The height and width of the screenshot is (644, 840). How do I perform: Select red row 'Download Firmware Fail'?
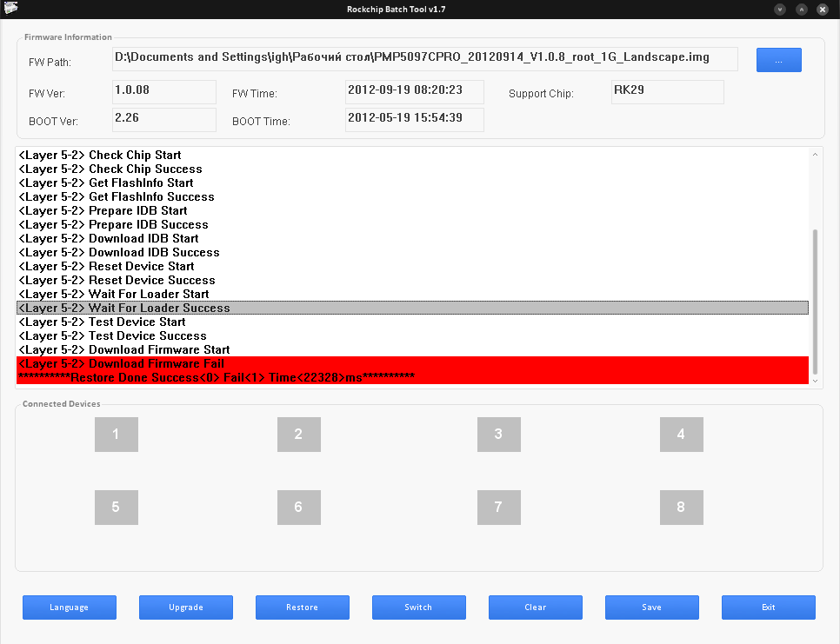pyautogui.click(x=412, y=363)
